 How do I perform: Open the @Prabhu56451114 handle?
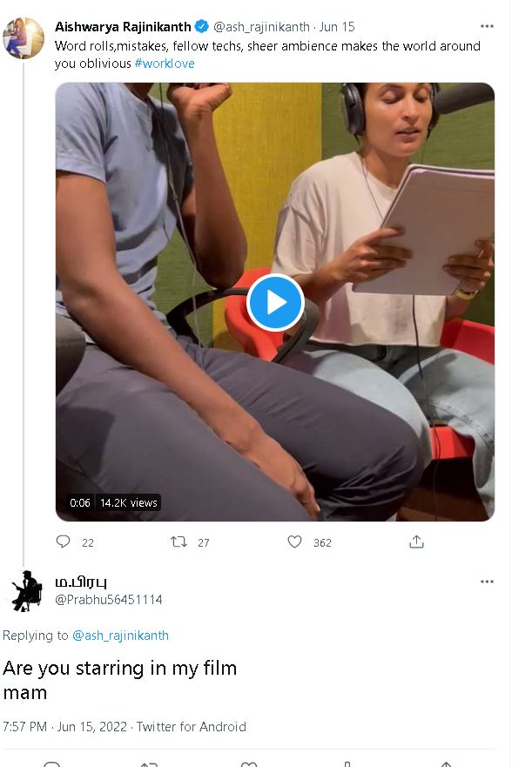[x=109, y=600]
